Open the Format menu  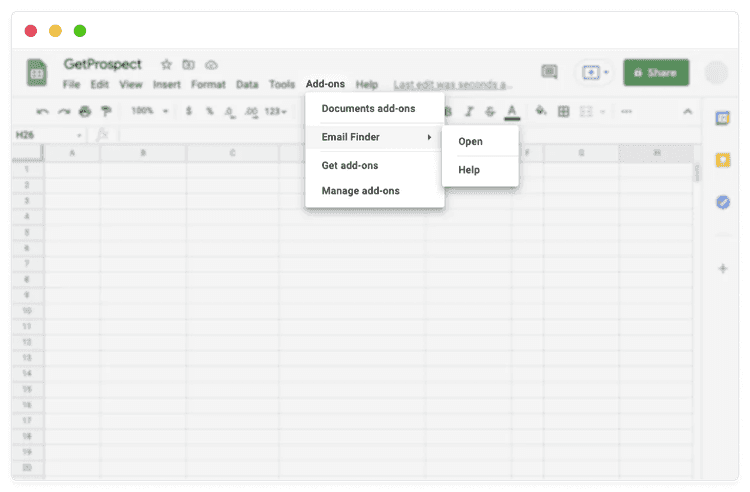pyautogui.click(x=208, y=85)
